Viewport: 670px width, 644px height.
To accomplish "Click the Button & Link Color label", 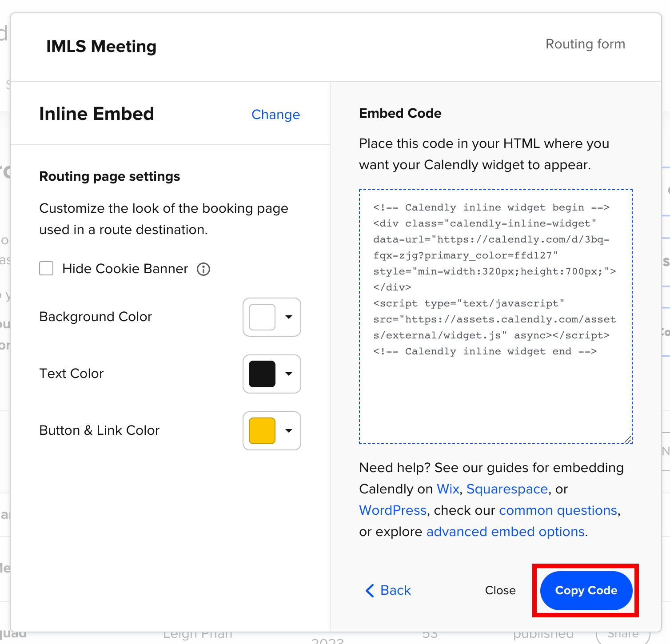I will (x=100, y=430).
